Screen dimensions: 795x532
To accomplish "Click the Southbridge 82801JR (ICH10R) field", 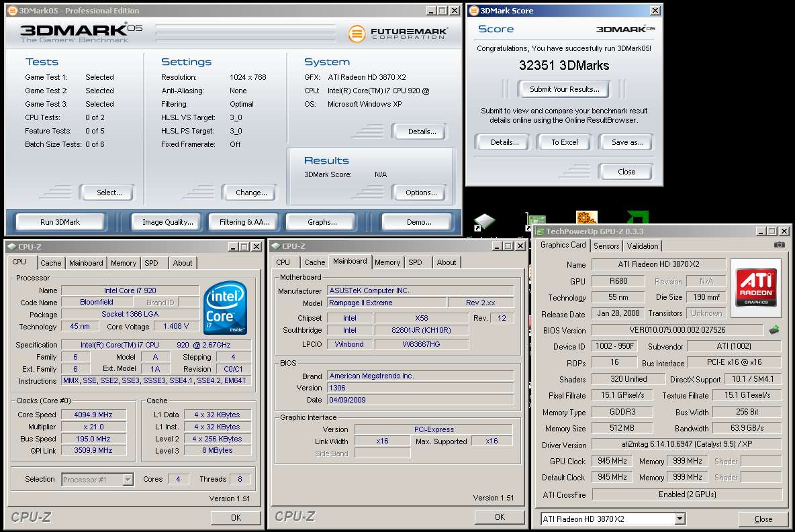I will (x=421, y=330).
